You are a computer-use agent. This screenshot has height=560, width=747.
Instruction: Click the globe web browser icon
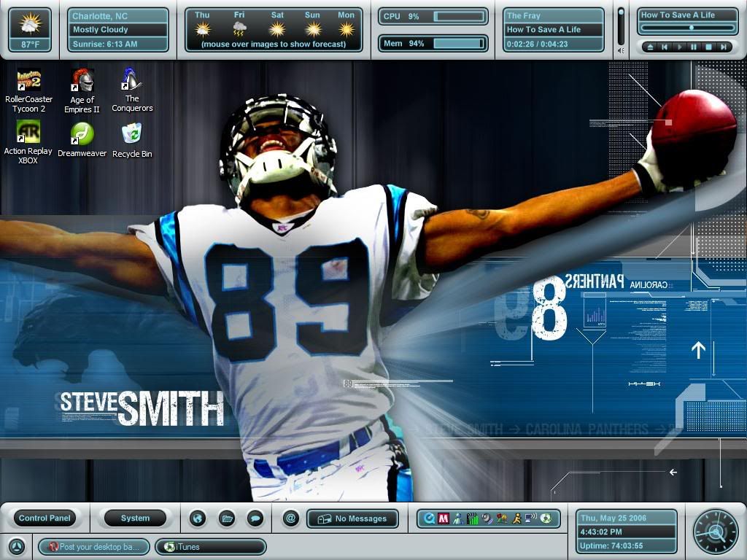(x=197, y=518)
